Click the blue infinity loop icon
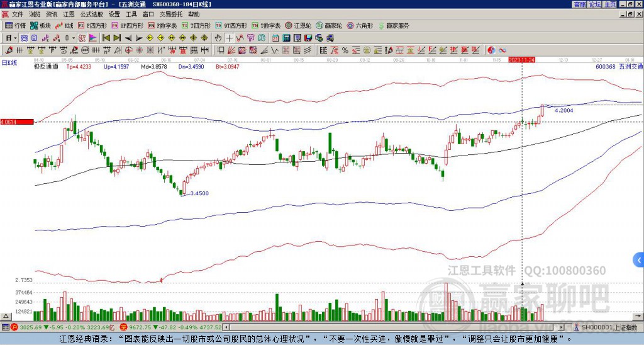Image resolution: width=644 pixels, height=345 pixels. (502, 50)
